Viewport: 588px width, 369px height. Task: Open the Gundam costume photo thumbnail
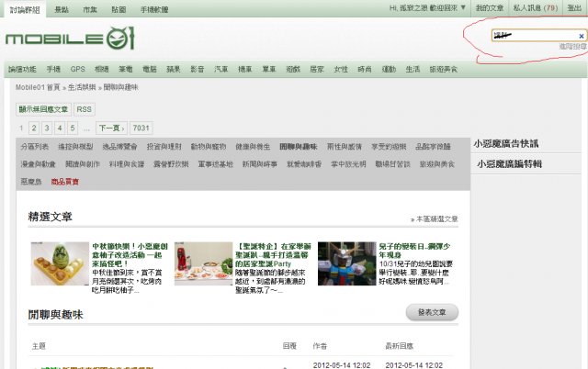click(347, 263)
